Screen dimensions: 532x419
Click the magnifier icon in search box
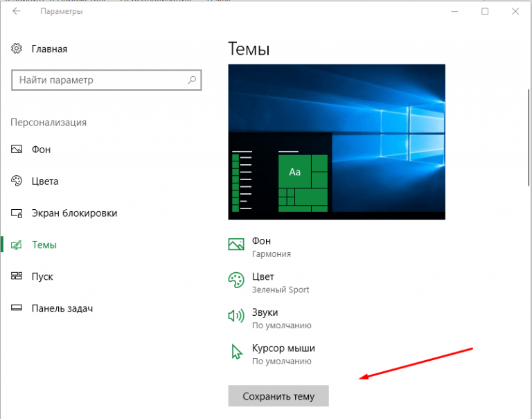coord(192,80)
